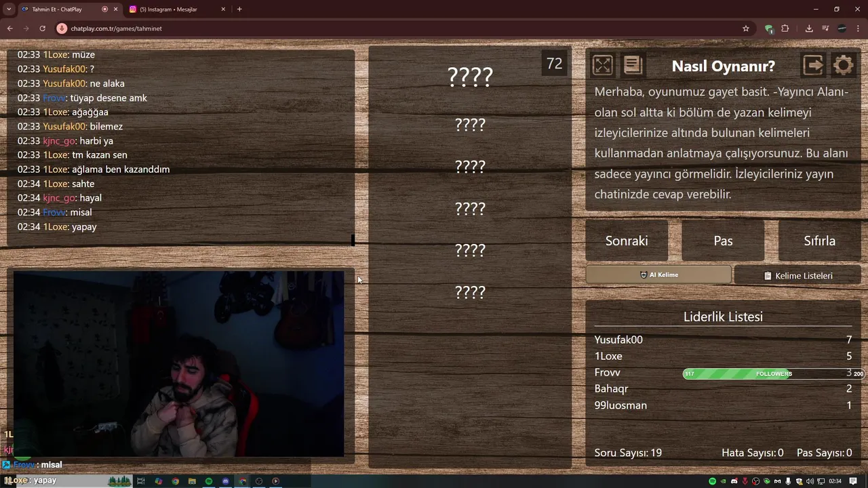The image size is (868, 488).
Task: Click the Pas button
Action: [x=723, y=241]
